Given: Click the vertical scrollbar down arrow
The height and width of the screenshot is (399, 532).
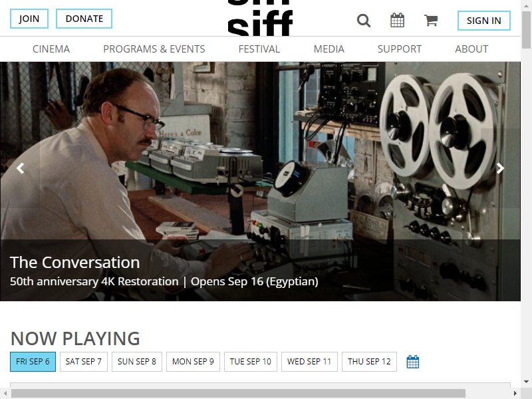Looking at the screenshot, I should (x=526, y=382).
